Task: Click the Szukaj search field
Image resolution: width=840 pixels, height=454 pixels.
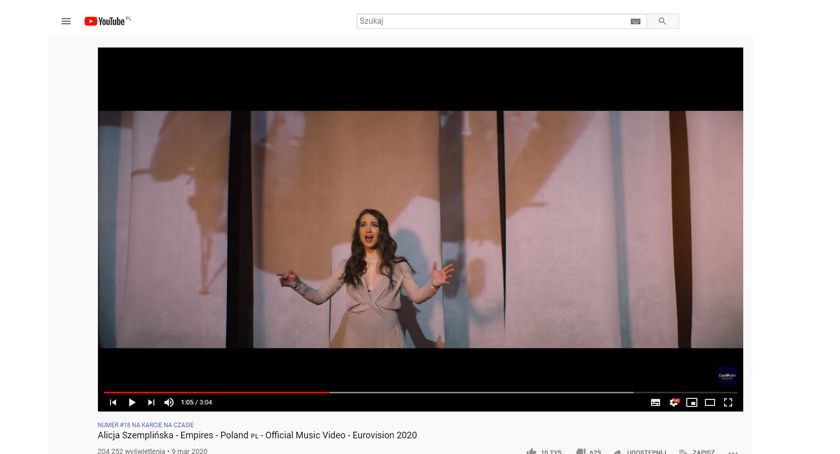Action: [492, 21]
